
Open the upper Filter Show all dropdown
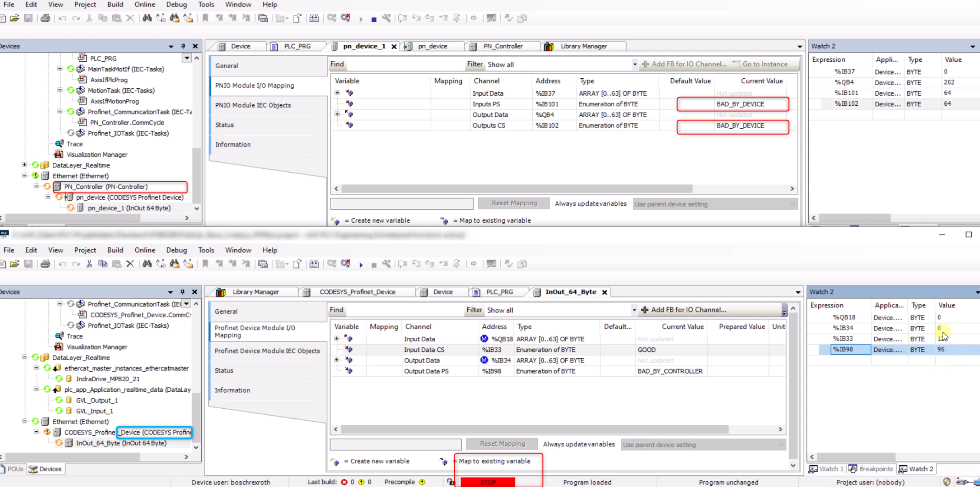pyautogui.click(x=634, y=64)
